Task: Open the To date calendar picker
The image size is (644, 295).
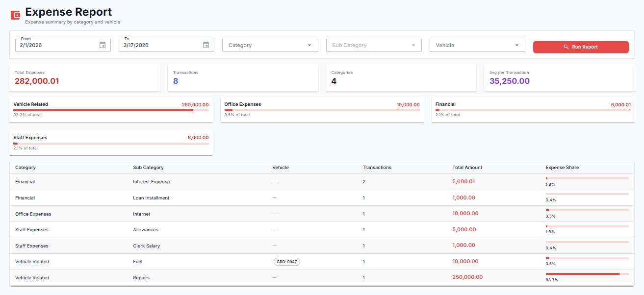Action: 206,45
